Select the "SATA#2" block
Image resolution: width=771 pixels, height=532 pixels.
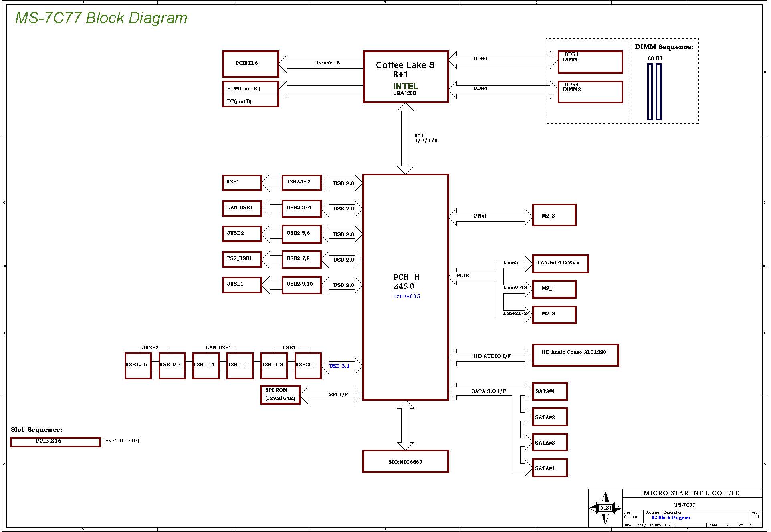point(550,417)
